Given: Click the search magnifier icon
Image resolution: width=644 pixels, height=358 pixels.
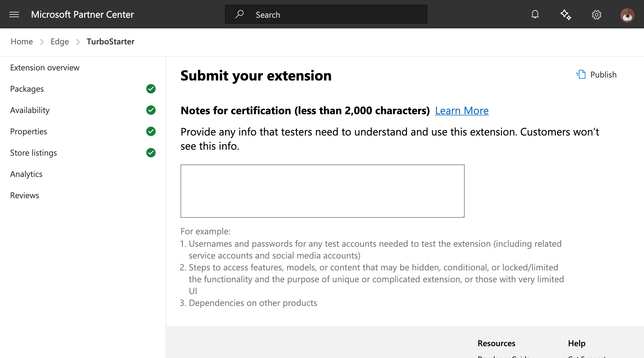Looking at the screenshot, I should 239,14.
